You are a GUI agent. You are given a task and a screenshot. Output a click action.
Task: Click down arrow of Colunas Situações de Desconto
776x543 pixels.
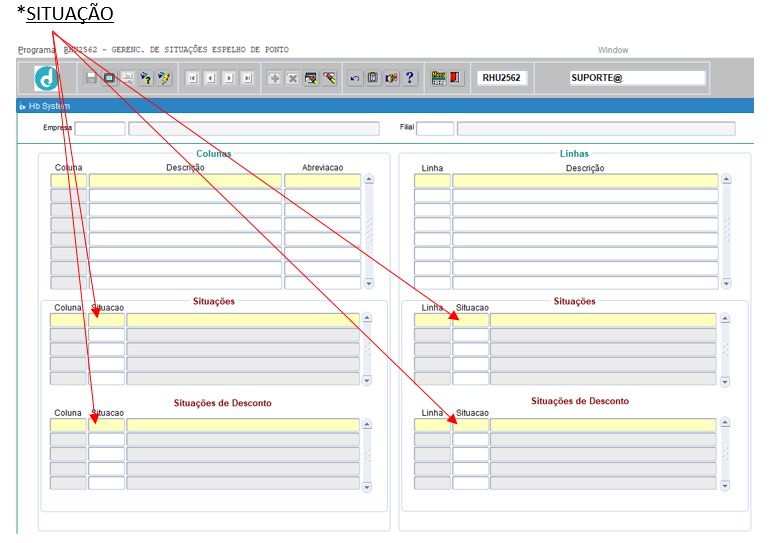(367, 487)
